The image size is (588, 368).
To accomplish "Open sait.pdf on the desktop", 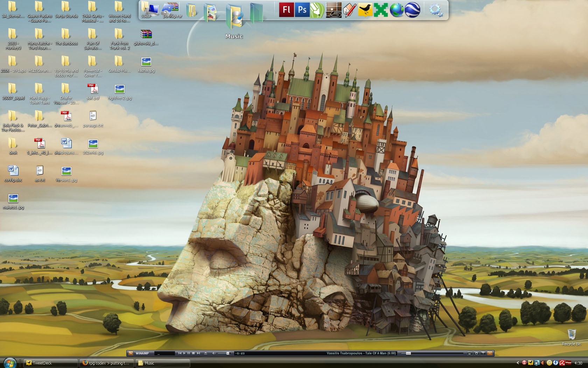I will click(x=93, y=92).
